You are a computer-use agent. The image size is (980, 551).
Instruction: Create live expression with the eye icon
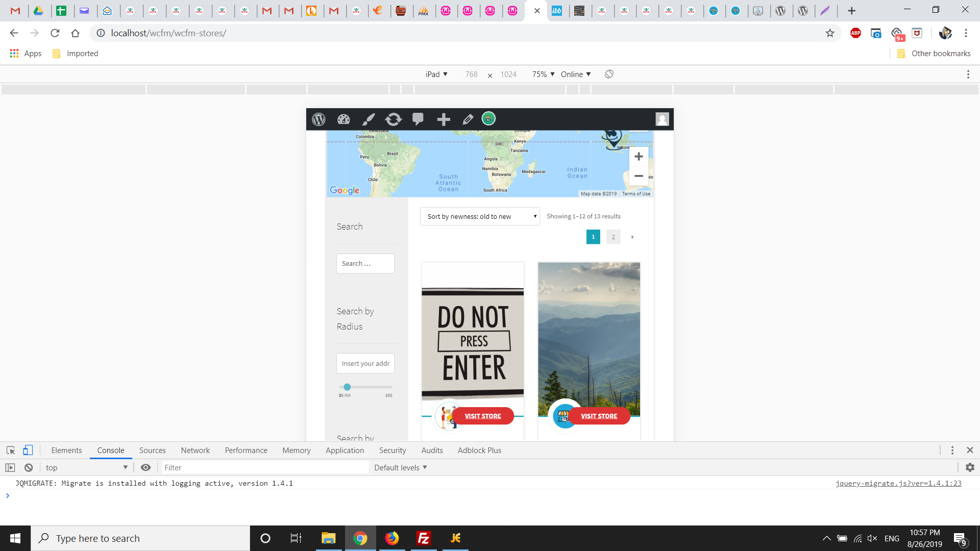[145, 468]
